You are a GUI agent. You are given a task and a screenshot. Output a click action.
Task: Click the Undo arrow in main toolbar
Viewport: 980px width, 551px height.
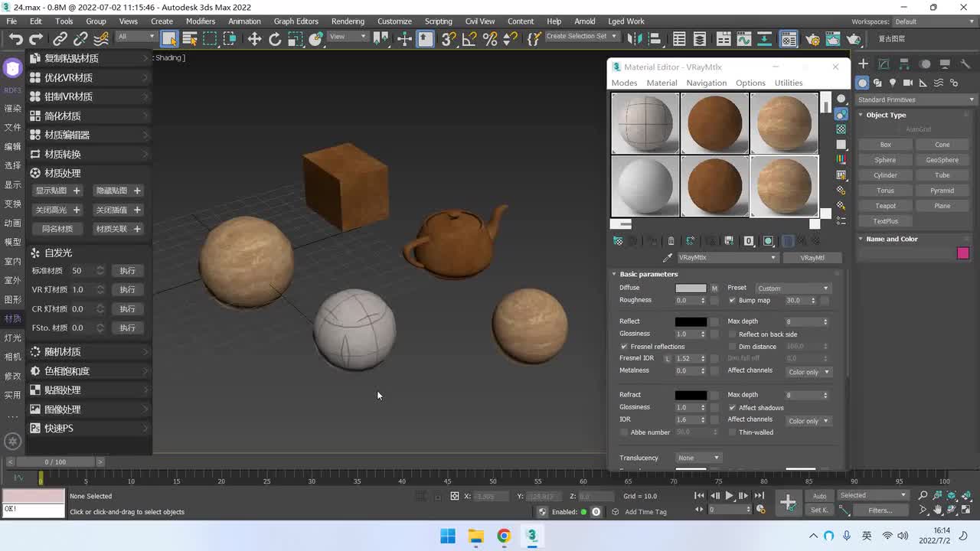(x=15, y=39)
